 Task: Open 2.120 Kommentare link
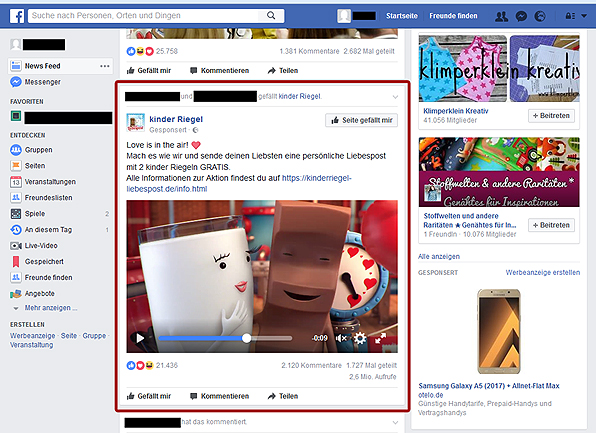311,365
